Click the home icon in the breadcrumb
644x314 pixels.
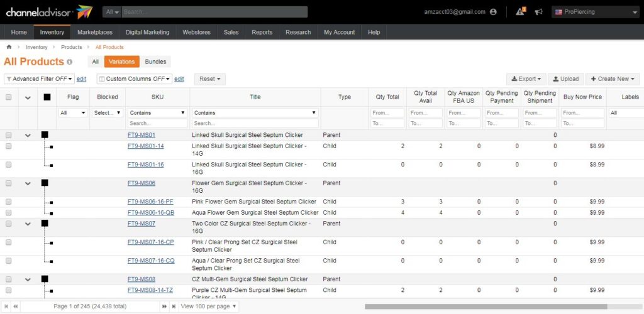point(9,47)
